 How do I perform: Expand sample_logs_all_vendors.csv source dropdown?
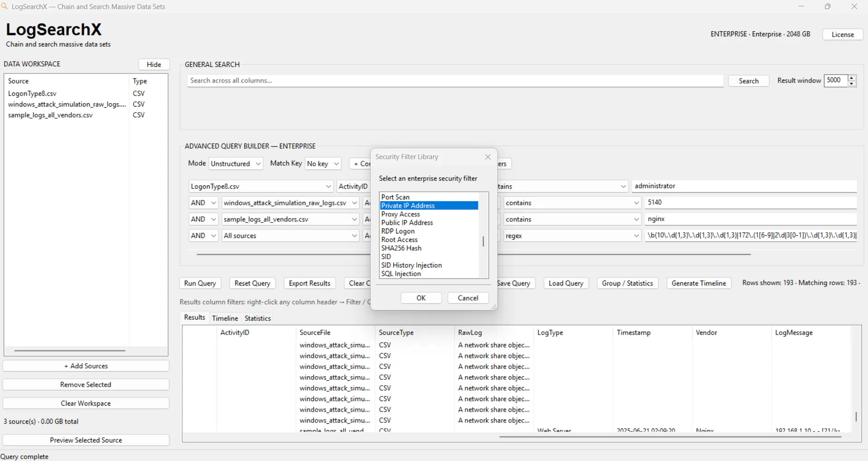click(x=290, y=219)
